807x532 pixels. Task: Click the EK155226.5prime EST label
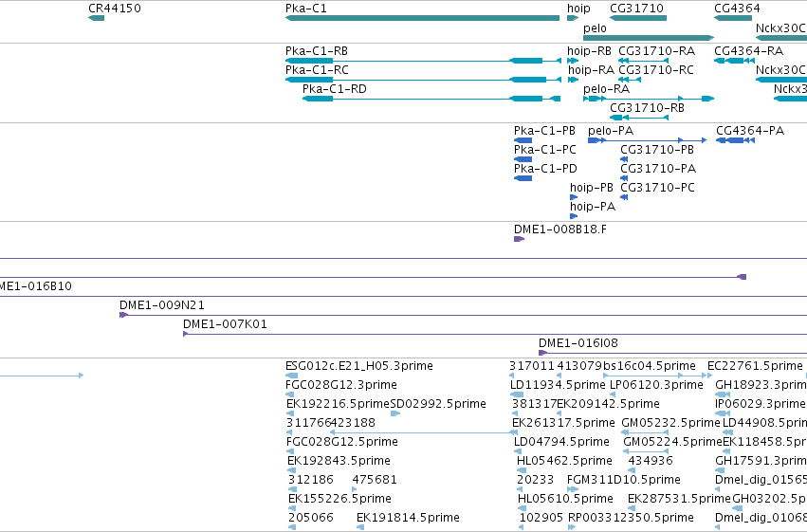[x=339, y=499]
